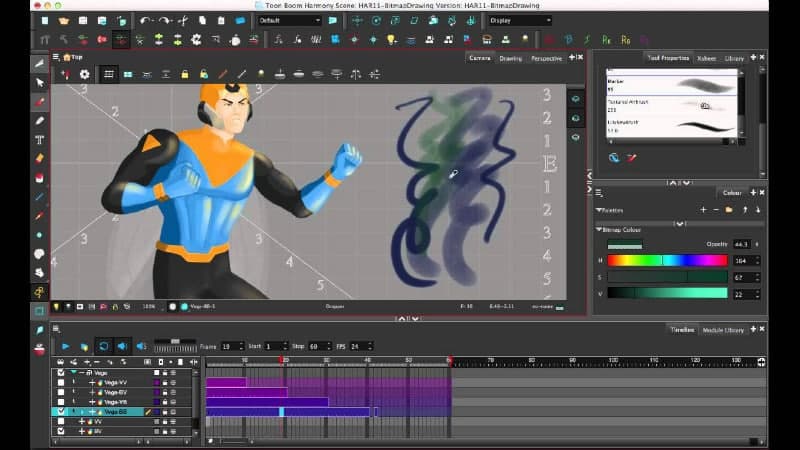The width and height of the screenshot is (800, 450).
Task: Add a new palette with plus button
Action: pyautogui.click(x=703, y=210)
